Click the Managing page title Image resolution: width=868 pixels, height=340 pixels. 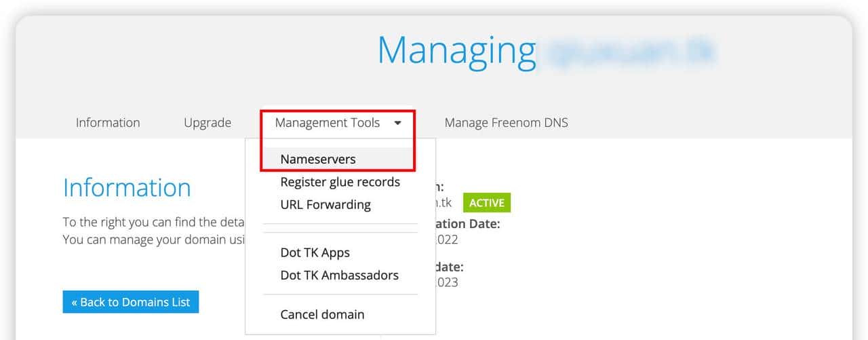point(456,51)
